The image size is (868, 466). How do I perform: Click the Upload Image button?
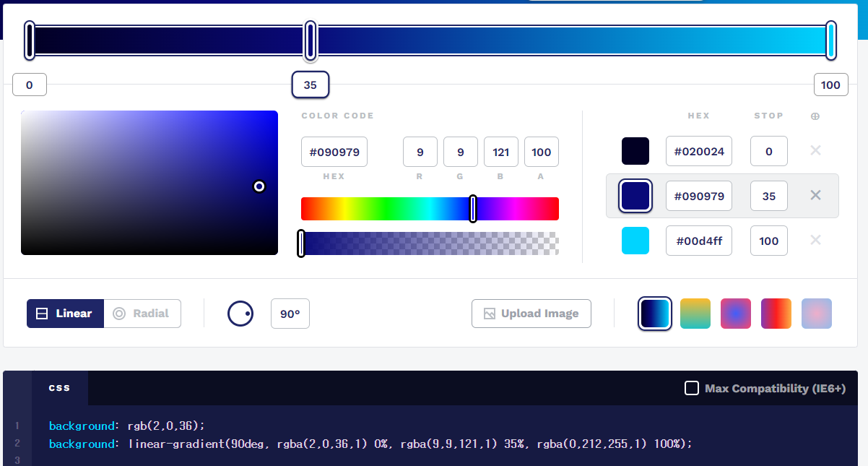pyautogui.click(x=531, y=314)
